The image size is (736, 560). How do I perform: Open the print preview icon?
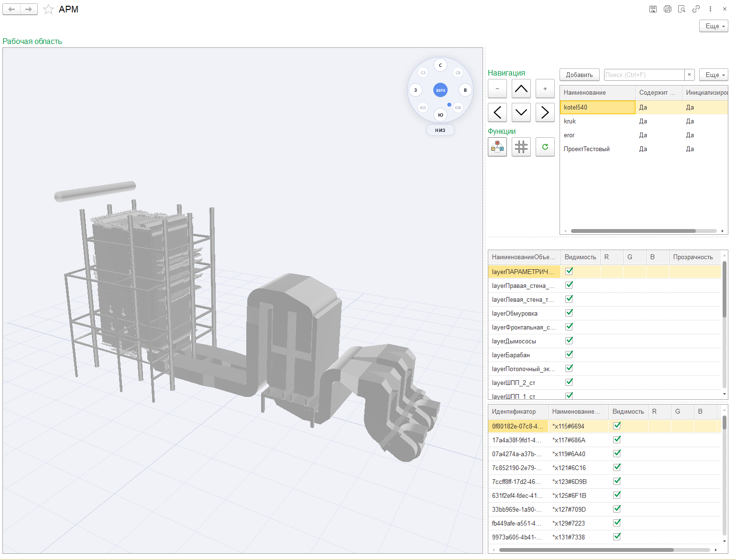(x=682, y=9)
